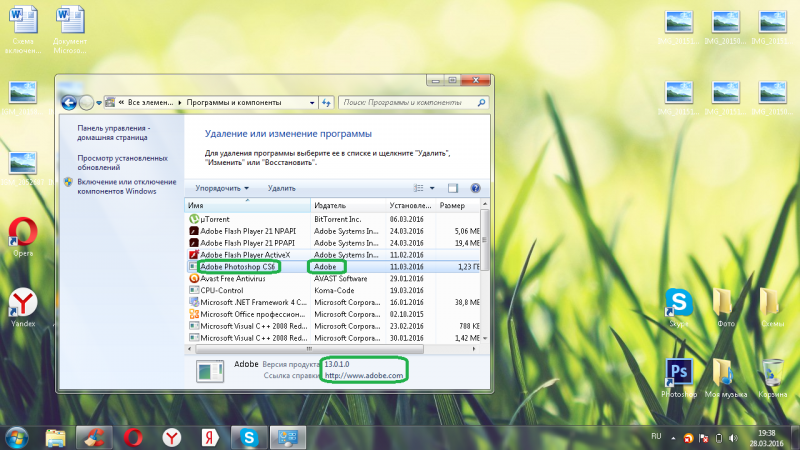Screen dimensions: 800x450
Task: Select the Фото desktop folder
Action: pos(725,307)
